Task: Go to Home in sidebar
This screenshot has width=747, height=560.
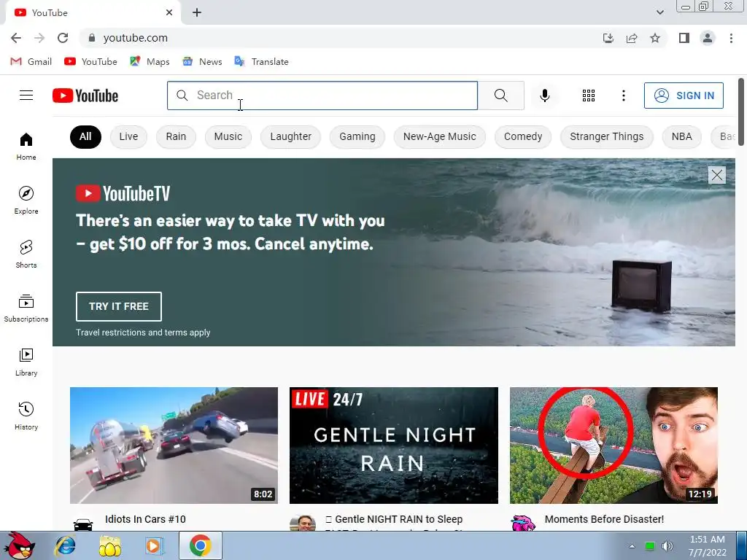Action: [x=26, y=146]
